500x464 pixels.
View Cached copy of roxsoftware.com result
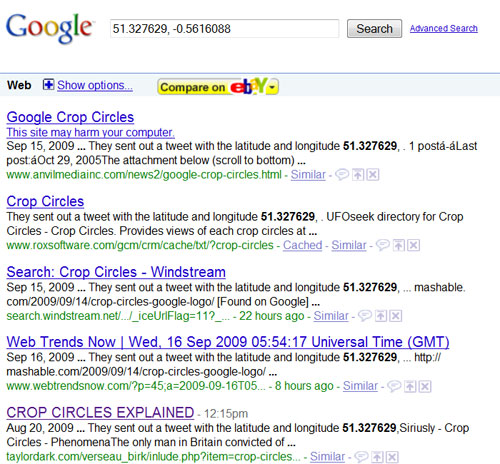(x=302, y=245)
